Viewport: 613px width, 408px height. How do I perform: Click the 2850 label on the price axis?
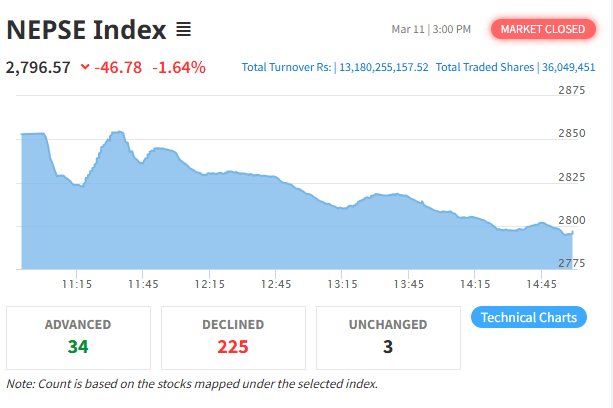pos(571,133)
